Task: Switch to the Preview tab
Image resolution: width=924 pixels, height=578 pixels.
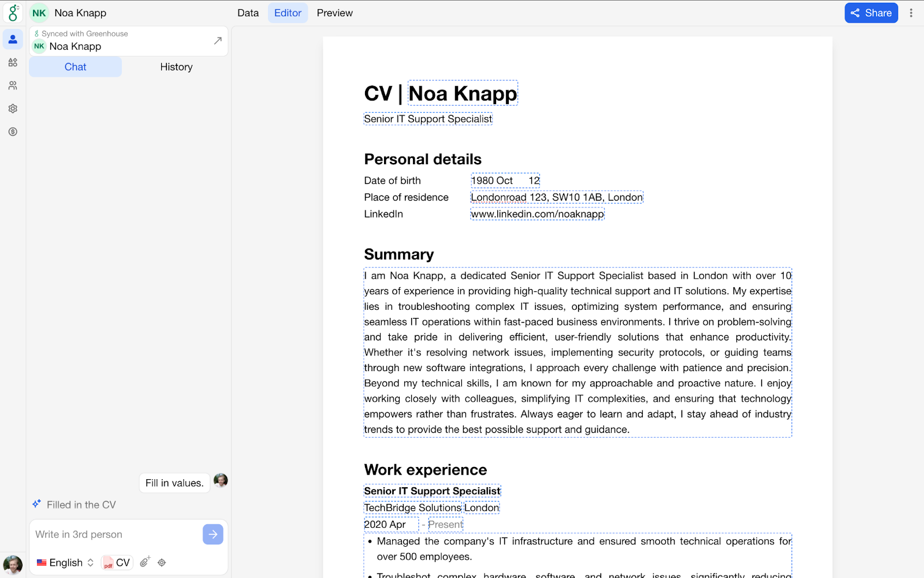Action: click(334, 13)
